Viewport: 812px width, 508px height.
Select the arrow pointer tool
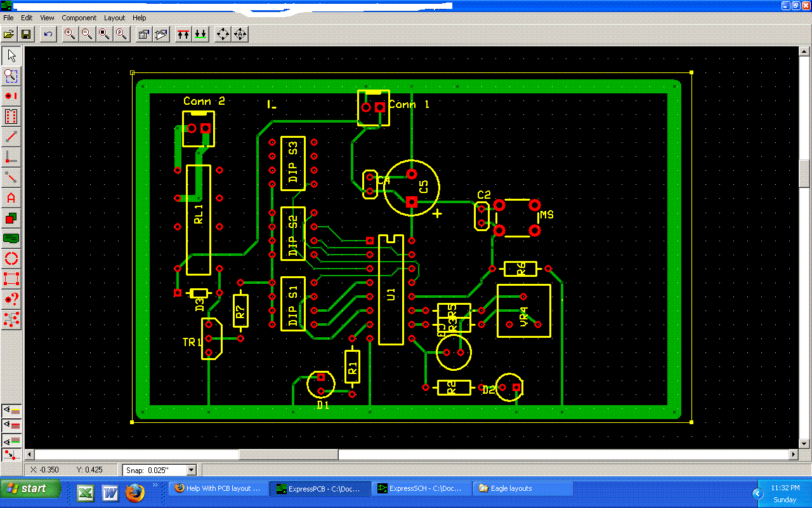(11, 55)
